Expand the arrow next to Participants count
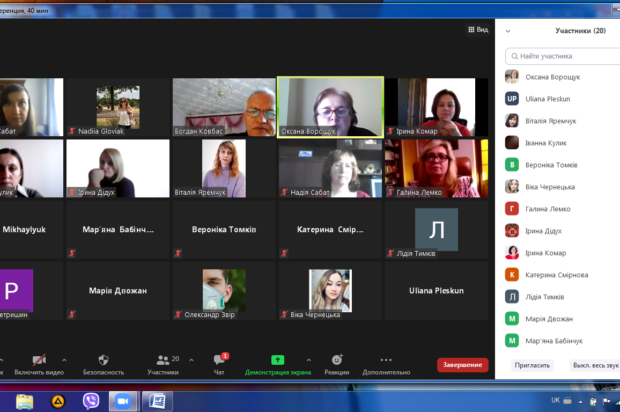Viewport: 620px width, 412px height. coord(191,360)
